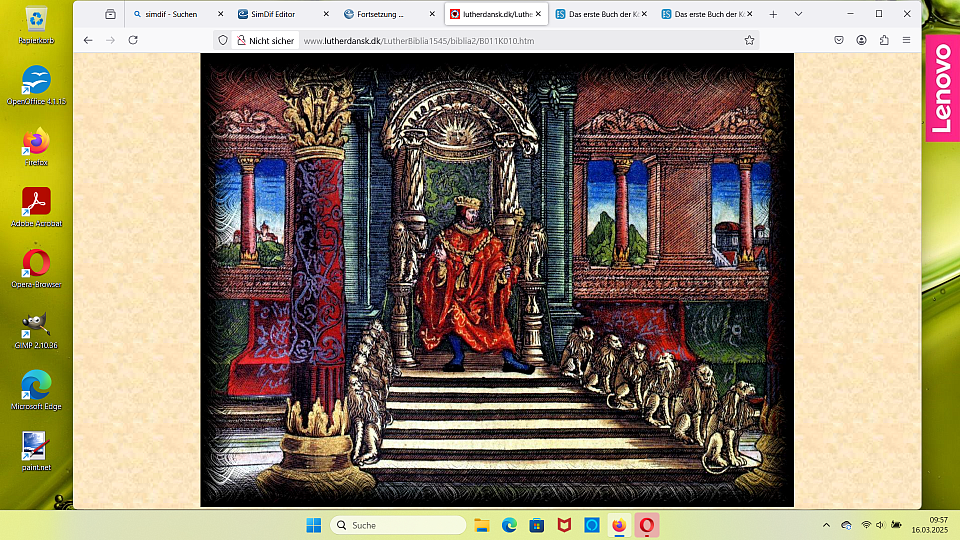Open Adobe Acrobat desktop shortcut
Viewport: 960px width, 540px height.
37,208
